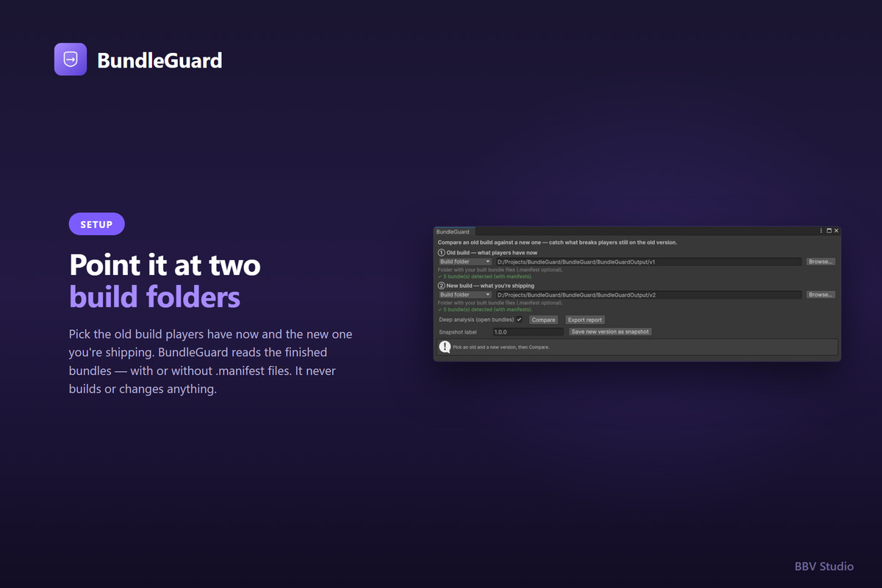Click the Old build path field ending v1
Screen dimensions: 882x588
coord(648,262)
